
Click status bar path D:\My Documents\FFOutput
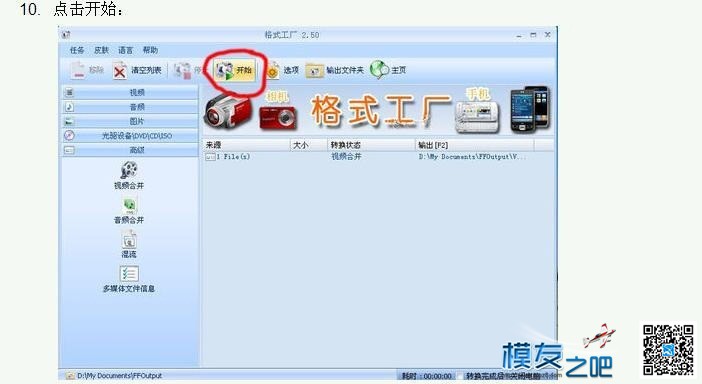119,376
